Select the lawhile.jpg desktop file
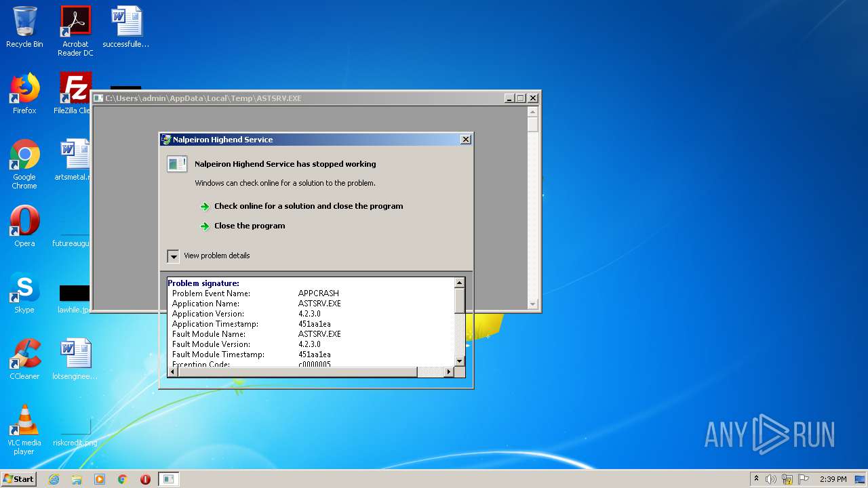 click(x=75, y=298)
